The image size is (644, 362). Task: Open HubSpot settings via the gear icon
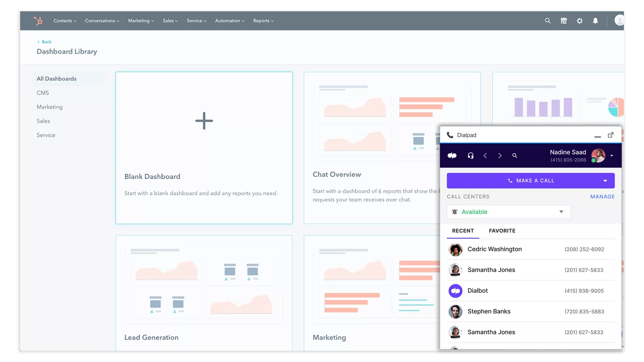point(580,21)
